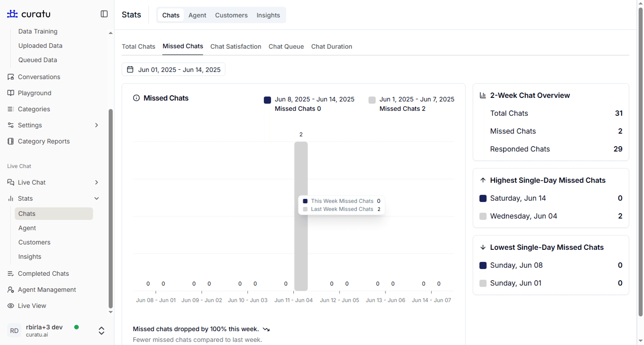Click the 'Jun 08 - Jun 01' axis label

point(156,300)
